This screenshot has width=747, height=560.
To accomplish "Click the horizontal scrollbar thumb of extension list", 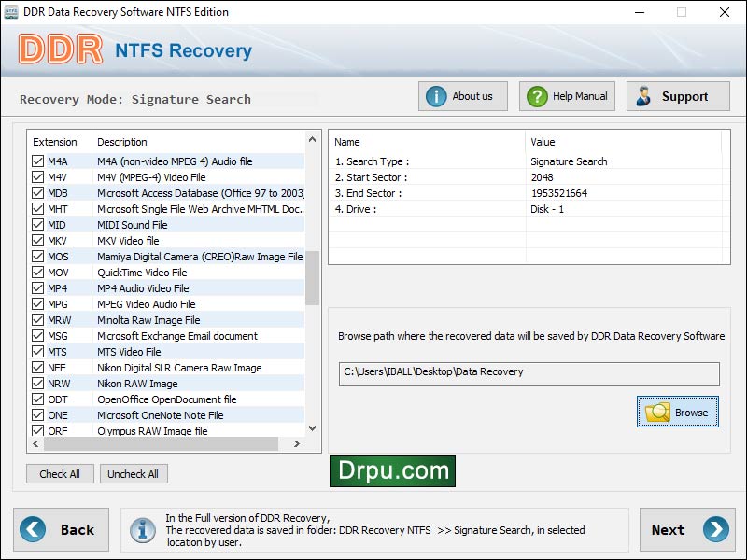I will point(161,444).
